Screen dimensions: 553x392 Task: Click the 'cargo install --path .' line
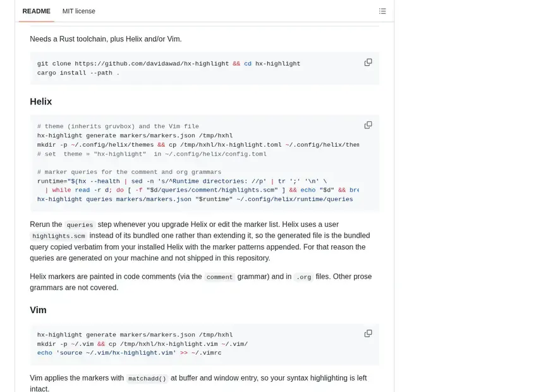click(x=78, y=73)
